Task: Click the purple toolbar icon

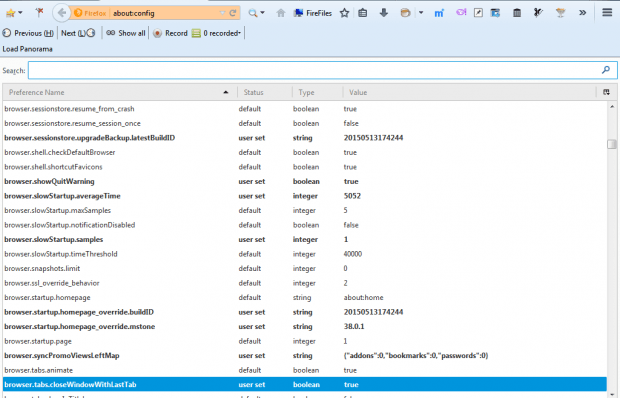Action: point(461,13)
